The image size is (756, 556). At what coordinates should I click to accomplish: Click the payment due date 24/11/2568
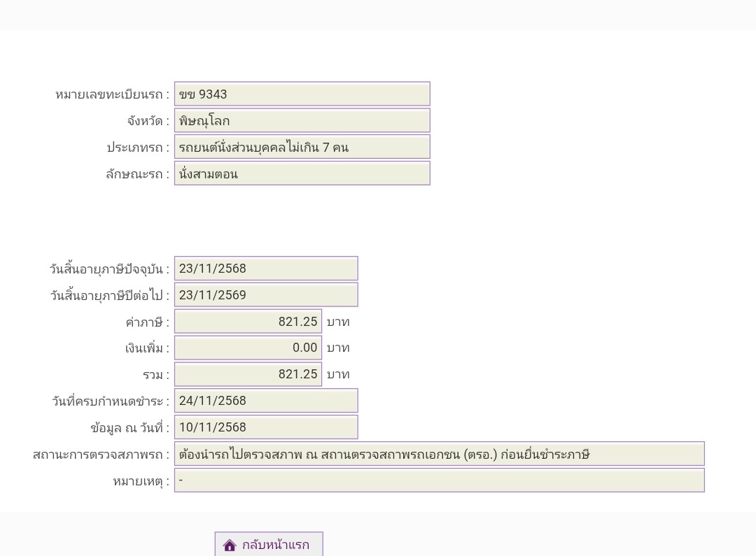[x=266, y=401]
